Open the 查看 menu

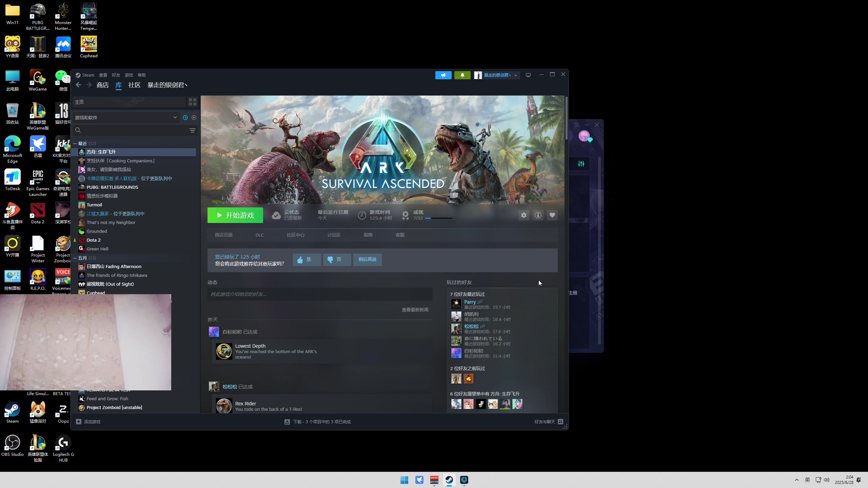103,75
